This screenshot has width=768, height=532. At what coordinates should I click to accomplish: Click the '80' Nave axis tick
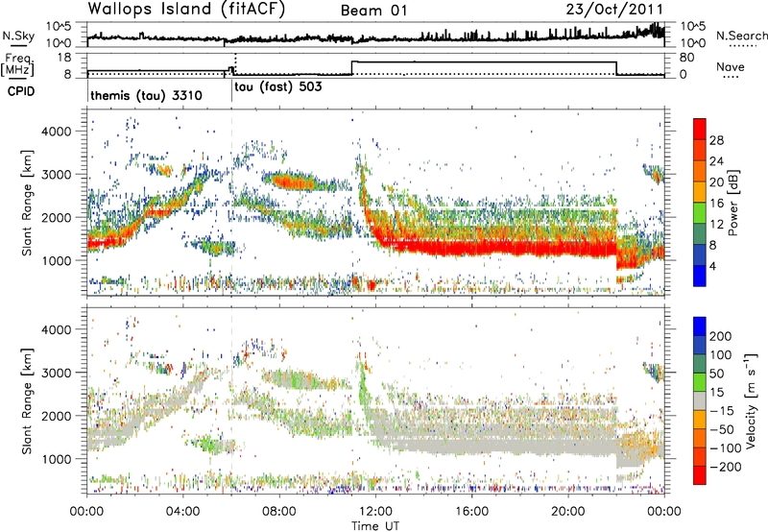tap(686, 58)
